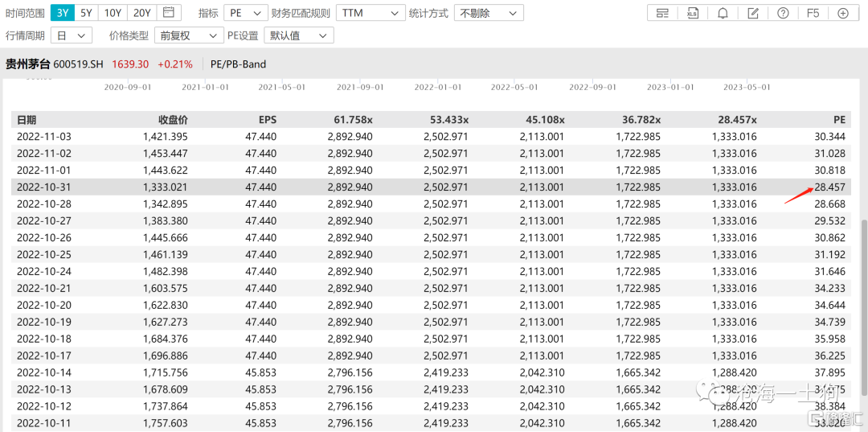Click the edit note pencil icon
The height and width of the screenshot is (432, 868).
click(x=753, y=14)
